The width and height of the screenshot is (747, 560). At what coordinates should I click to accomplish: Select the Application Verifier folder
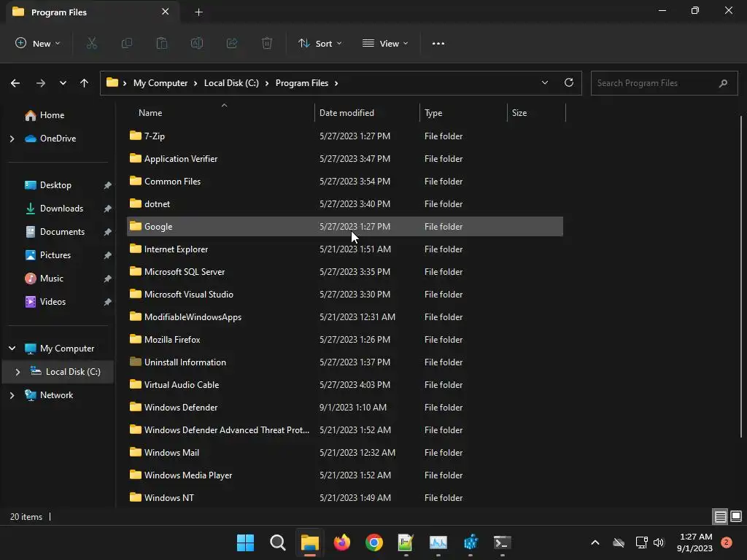coord(345,159)
